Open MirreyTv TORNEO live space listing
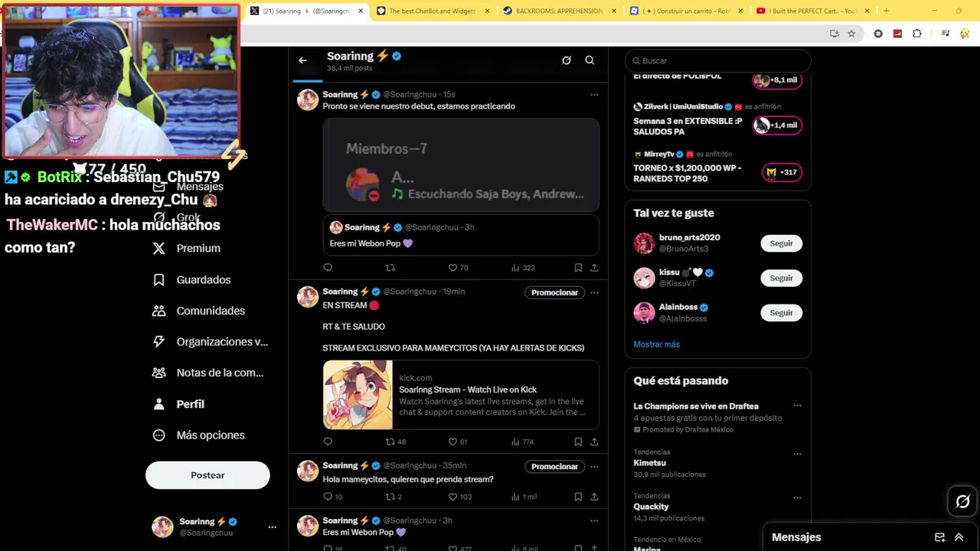980x551 pixels. [717, 168]
